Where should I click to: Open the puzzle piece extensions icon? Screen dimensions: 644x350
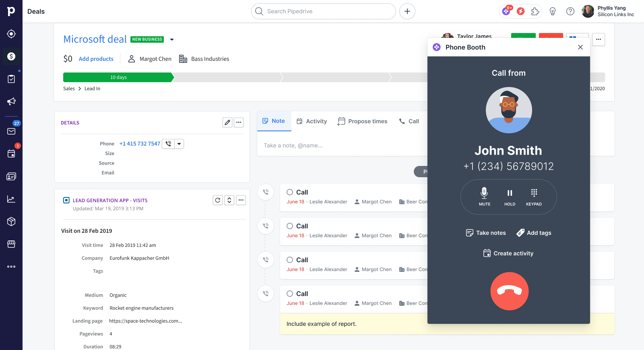[535, 11]
